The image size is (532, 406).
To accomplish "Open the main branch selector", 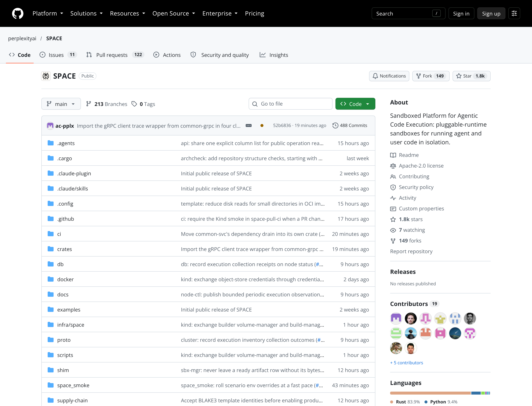I will (61, 104).
